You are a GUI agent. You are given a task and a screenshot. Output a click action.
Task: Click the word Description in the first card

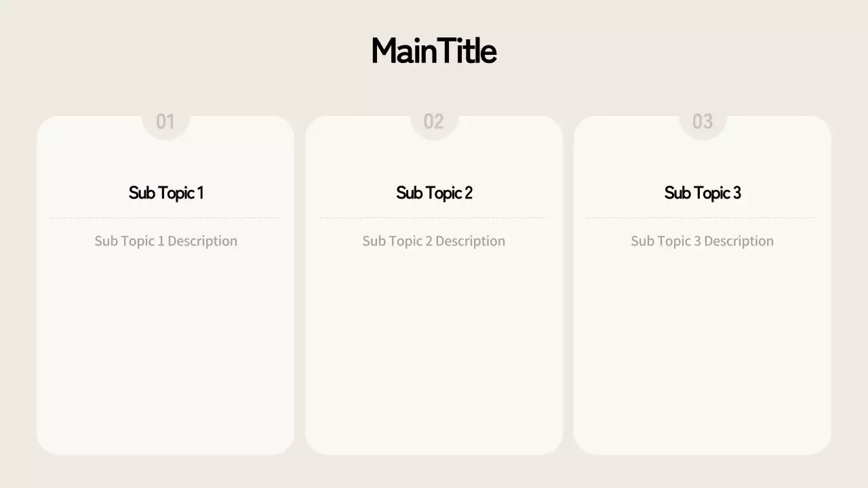pyautogui.click(x=202, y=241)
